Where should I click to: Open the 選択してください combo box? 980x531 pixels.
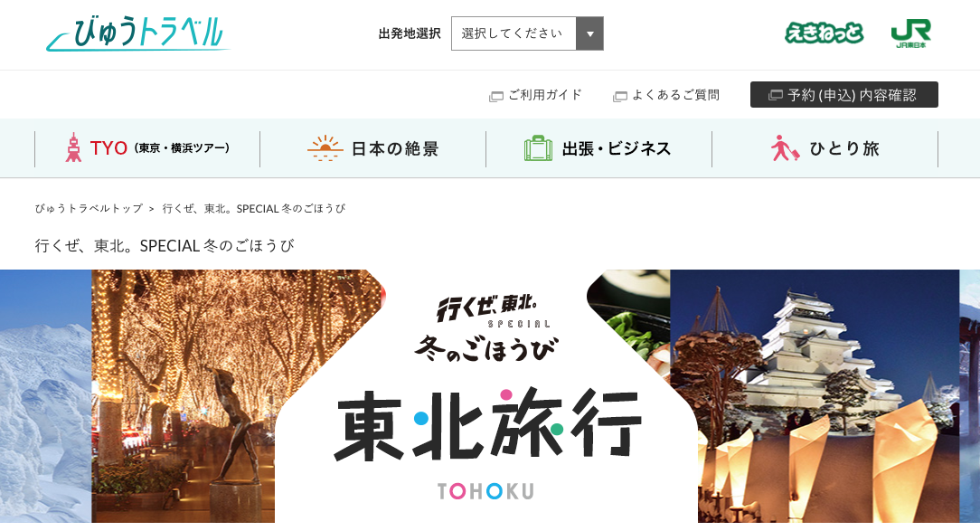527,33
